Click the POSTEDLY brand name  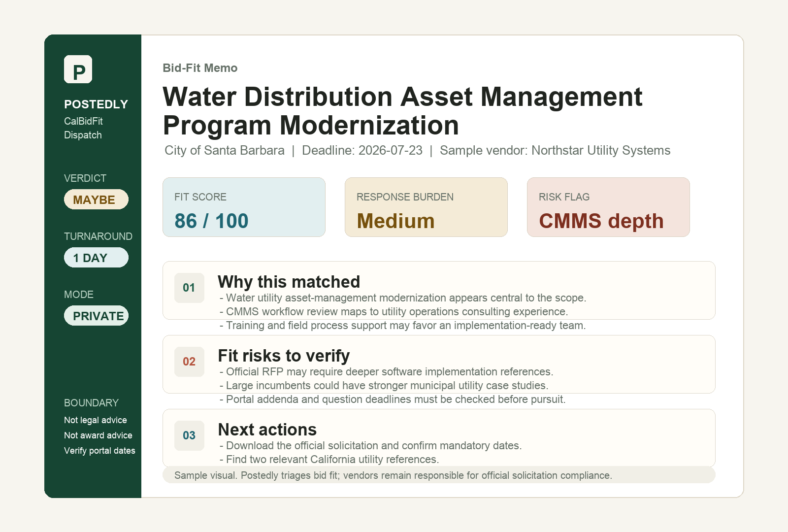(x=96, y=104)
